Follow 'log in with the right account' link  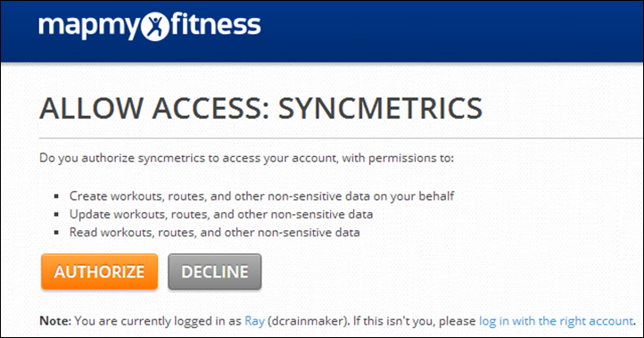556,321
